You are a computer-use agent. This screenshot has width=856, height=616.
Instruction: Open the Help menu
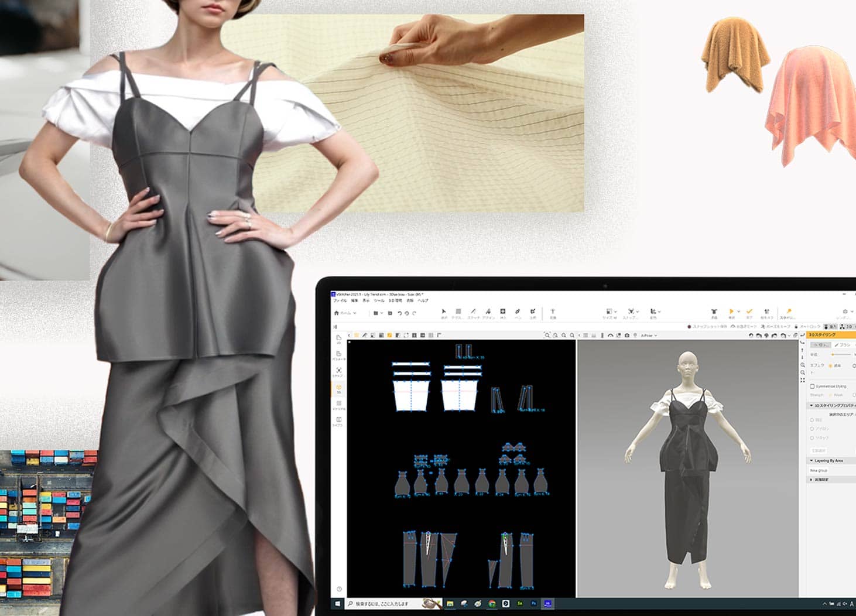(x=422, y=300)
